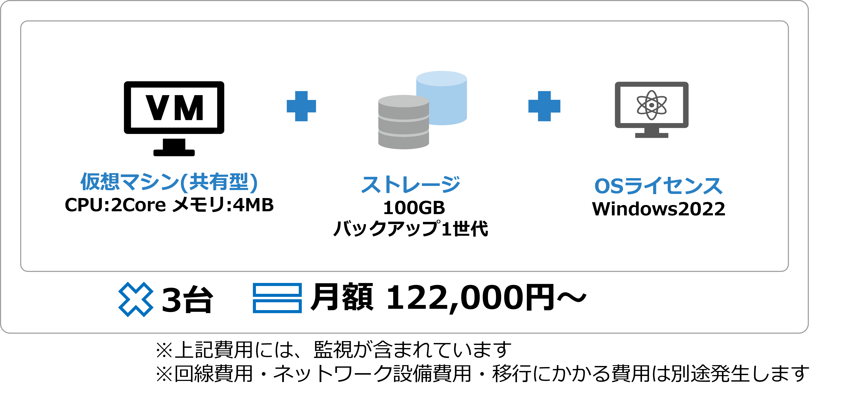Select the OSライセンス heading
868x400 pixels.
click(x=658, y=186)
